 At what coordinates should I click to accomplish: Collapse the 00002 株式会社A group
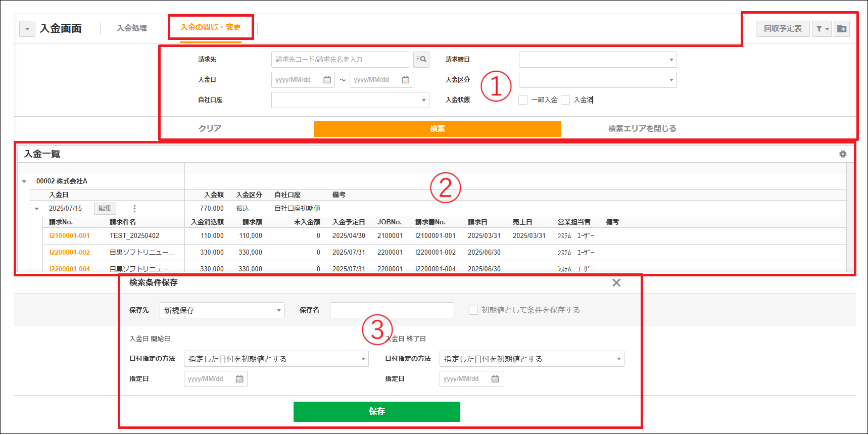point(24,181)
